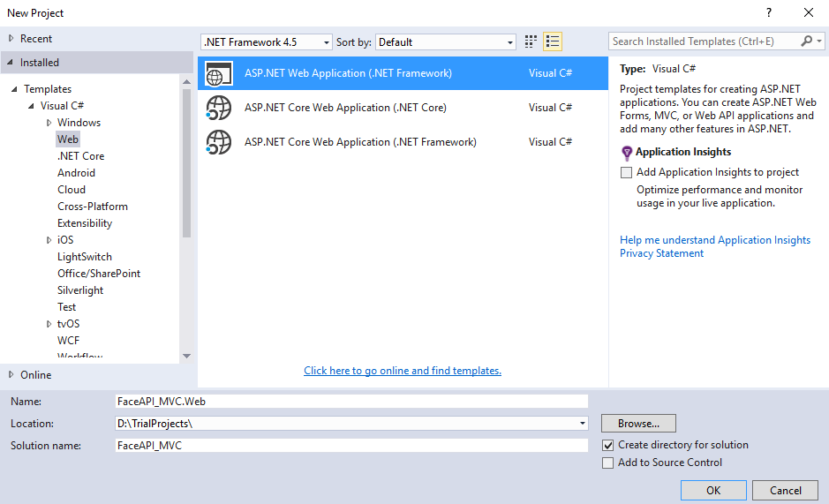The width and height of the screenshot is (829, 504).
Task: Click the Solution name input field
Action: click(x=351, y=445)
